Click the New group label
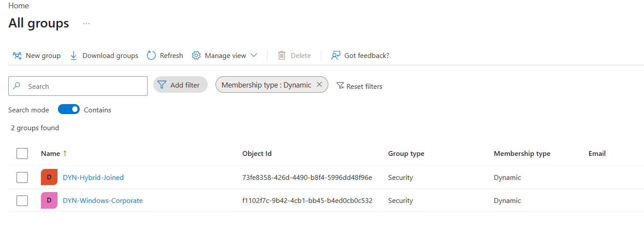The height and width of the screenshot is (226, 644). coord(43,55)
